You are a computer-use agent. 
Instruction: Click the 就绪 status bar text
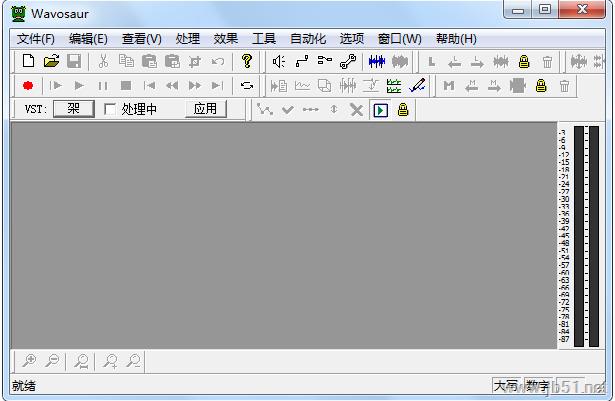coord(24,386)
